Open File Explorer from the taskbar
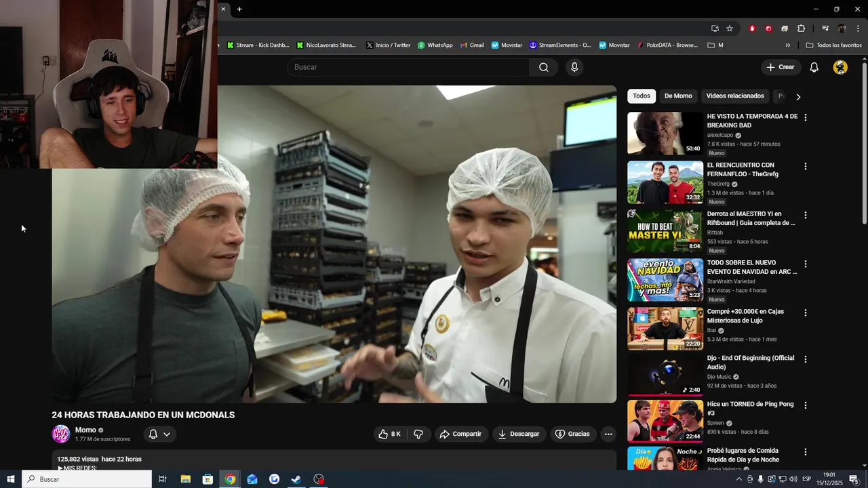Image resolution: width=868 pixels, height=488 pixels. [x=185, y=479]
